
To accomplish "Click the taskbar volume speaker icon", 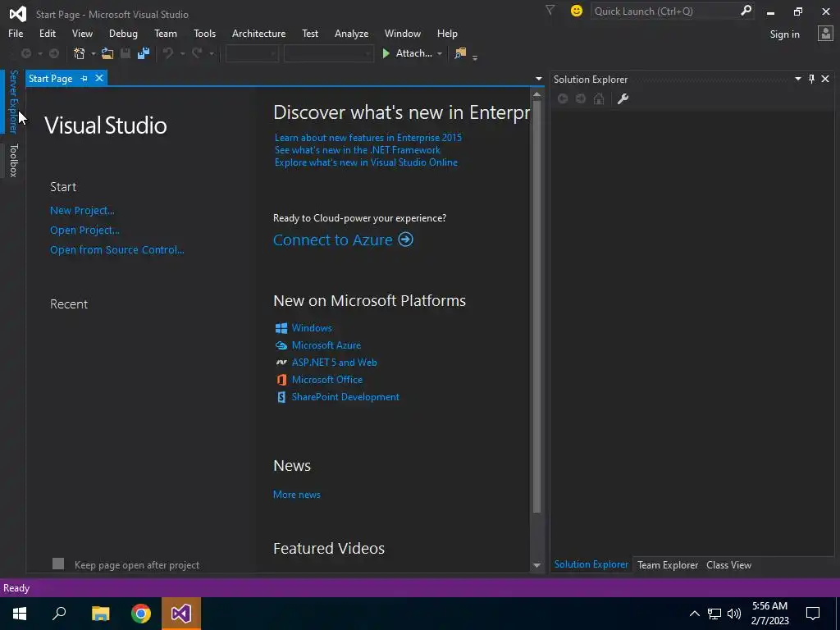I will click(x=734, y=614).
